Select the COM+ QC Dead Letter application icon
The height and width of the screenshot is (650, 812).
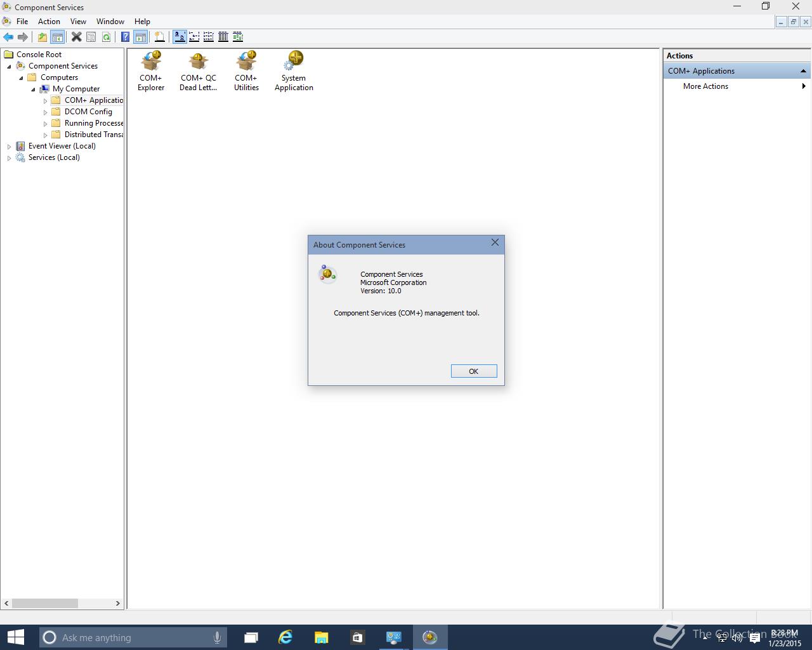coord(198,71)
